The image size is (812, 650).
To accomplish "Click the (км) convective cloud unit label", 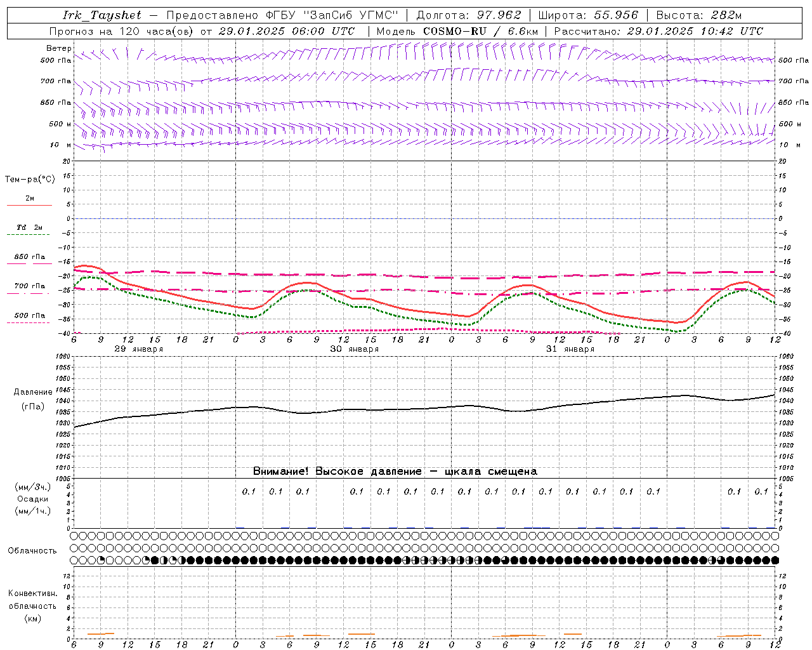I will click(32, 618).
